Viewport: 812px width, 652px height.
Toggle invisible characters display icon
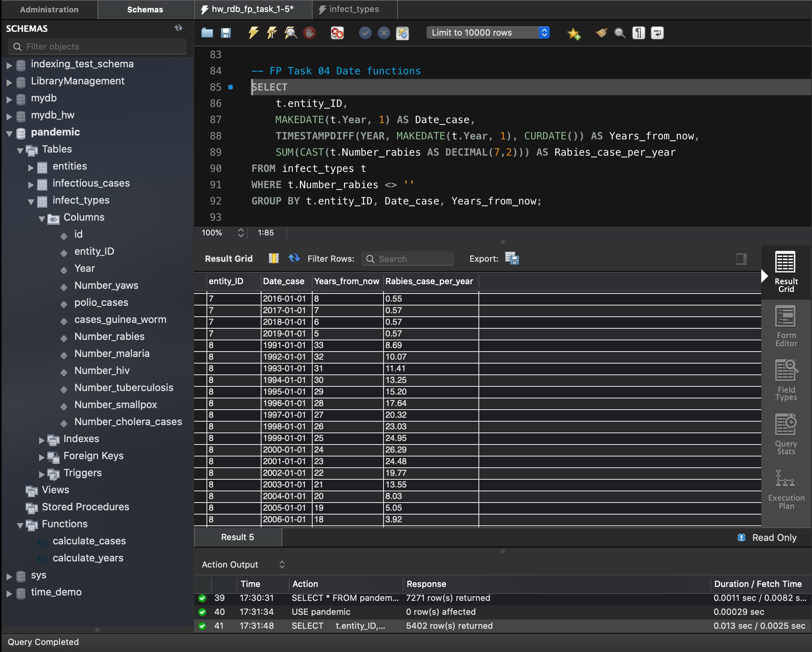coord(638,33)
